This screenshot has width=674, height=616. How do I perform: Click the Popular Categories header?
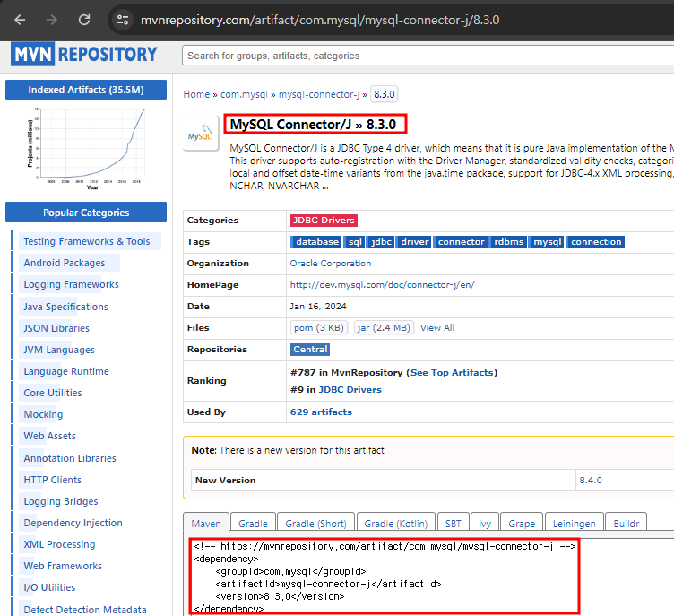click(x=86, y=213)
